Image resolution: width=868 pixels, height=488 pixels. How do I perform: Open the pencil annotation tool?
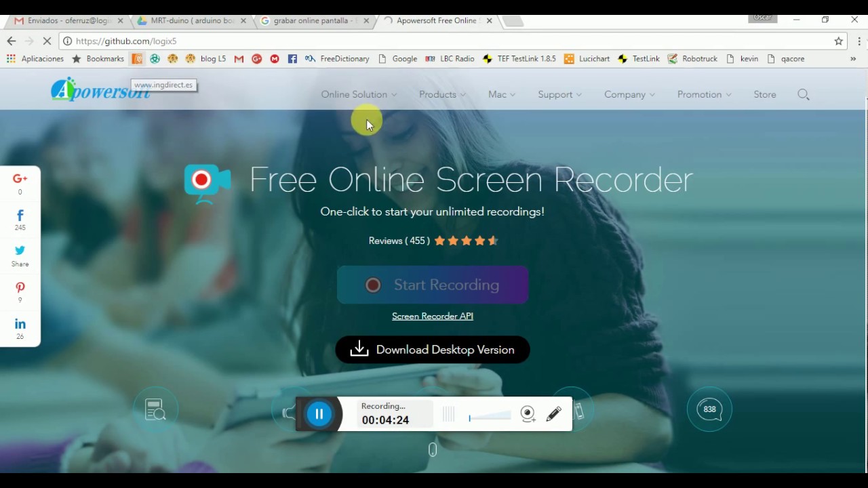pyautogui.click(x=553, y=413)
